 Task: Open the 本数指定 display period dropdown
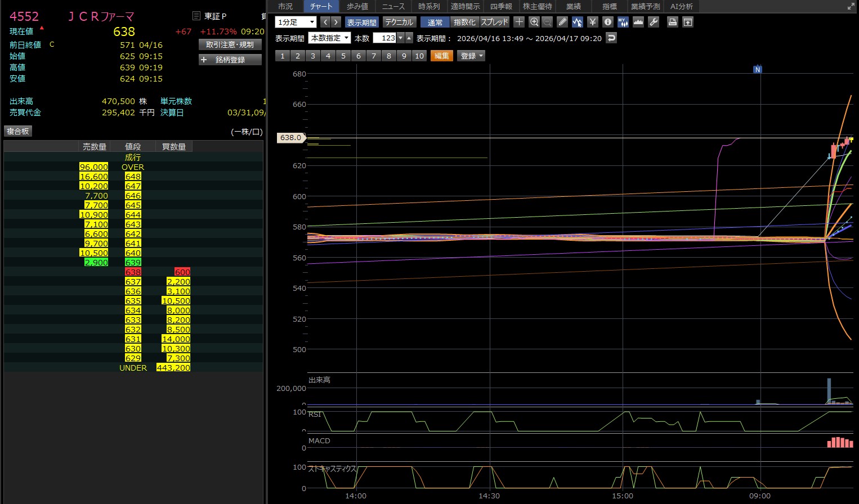point(330,38)
